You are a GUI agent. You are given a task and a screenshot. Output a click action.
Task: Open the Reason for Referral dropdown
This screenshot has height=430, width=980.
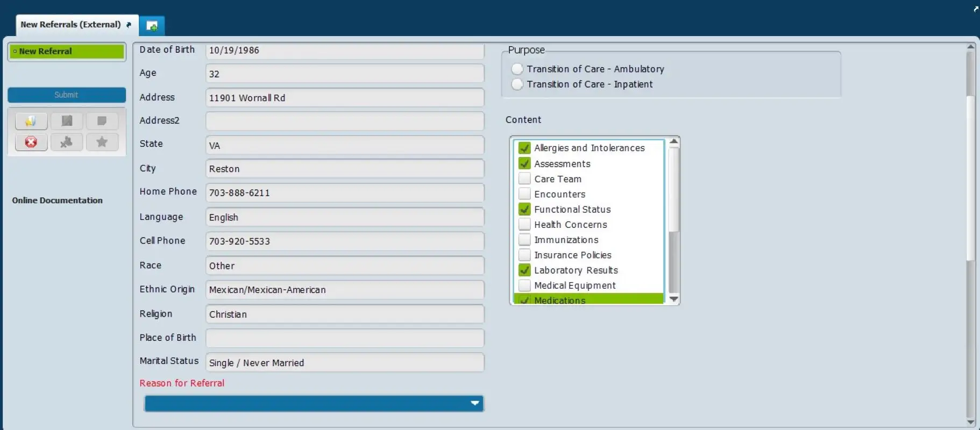[314, 403]
